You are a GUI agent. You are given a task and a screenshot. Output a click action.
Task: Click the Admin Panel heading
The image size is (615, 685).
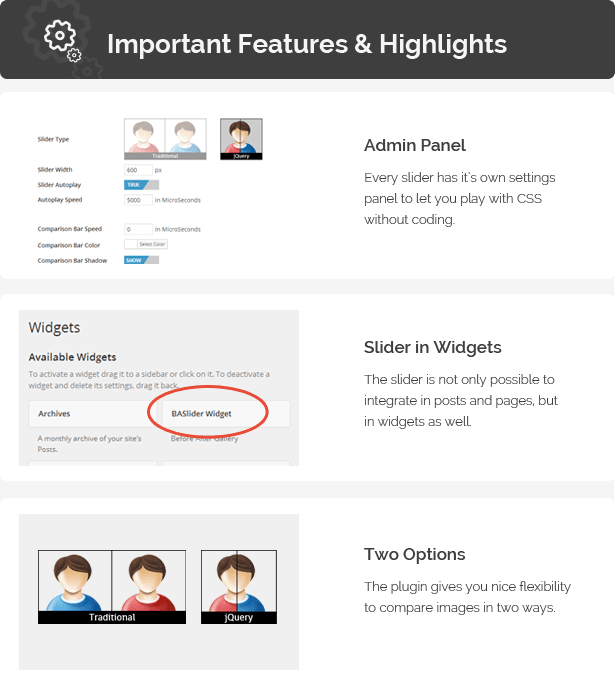[x=415, y=146]
